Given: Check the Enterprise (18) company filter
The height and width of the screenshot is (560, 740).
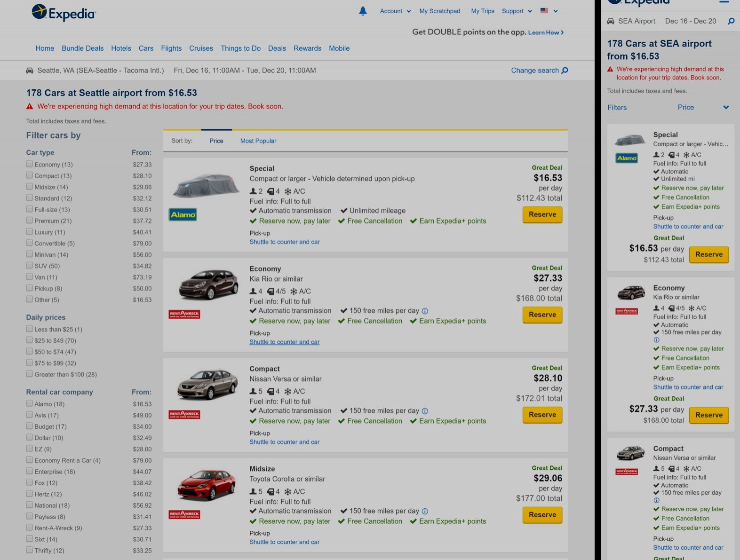Looking at the screenshot, I should coord(30,471).
